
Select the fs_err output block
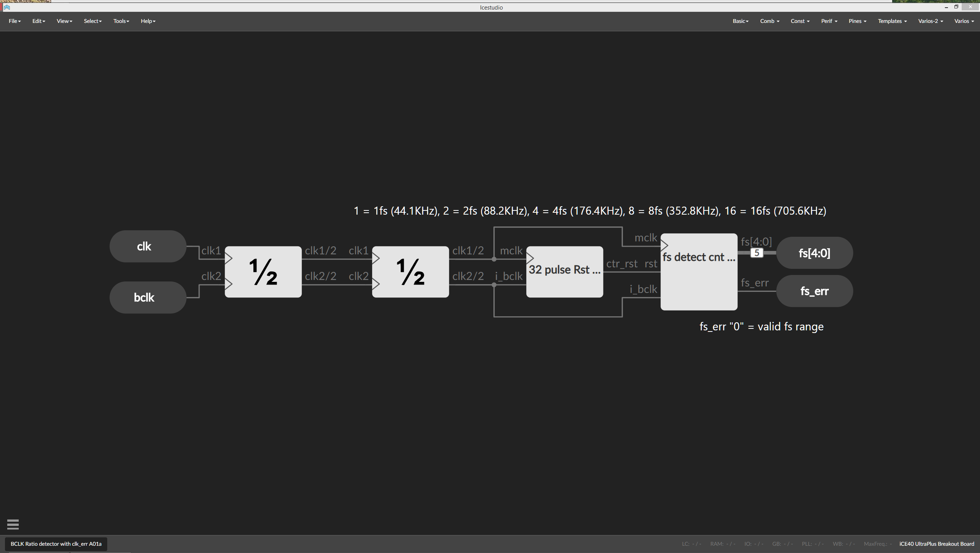point(814,291)
